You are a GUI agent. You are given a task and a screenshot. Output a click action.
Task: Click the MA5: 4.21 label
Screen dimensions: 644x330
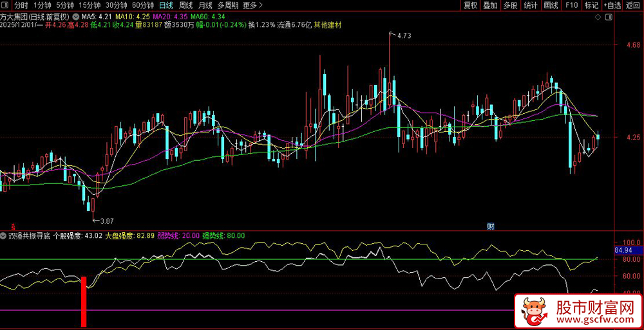click(x=97, y=17)
